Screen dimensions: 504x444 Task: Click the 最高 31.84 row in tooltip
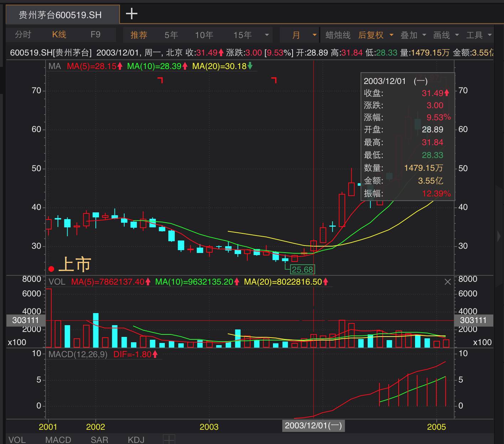[x=408, y=142]
